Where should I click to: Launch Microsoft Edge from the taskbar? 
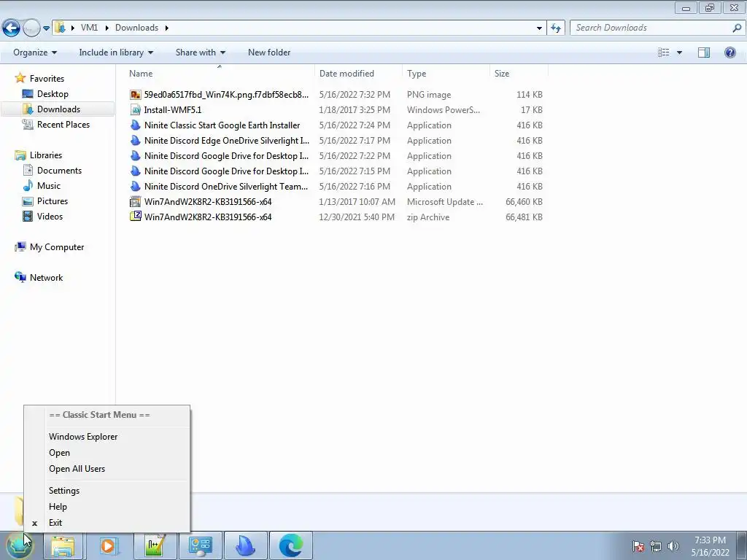click(x=290, y=545)
